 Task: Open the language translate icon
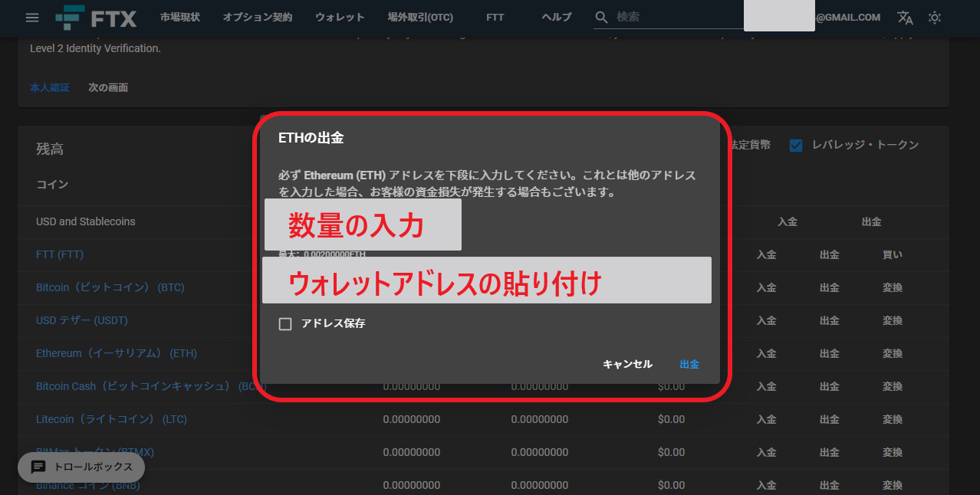tap(906, 17)
